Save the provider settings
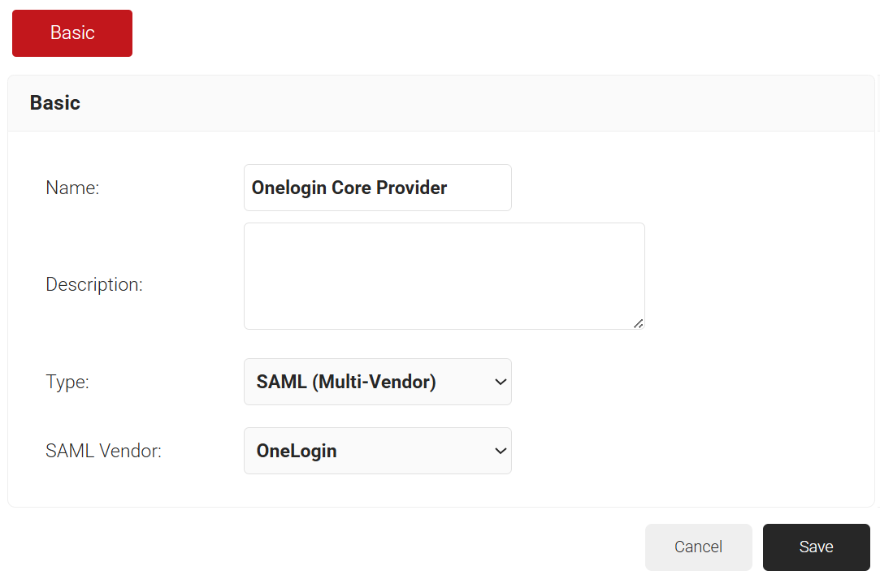This screenshot has height=588, width=880. 816,547
